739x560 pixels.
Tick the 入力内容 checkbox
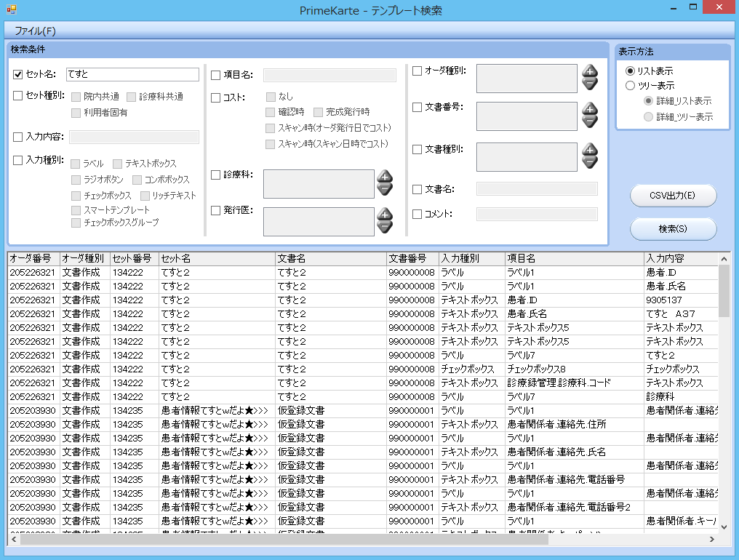tap(18, 137)
